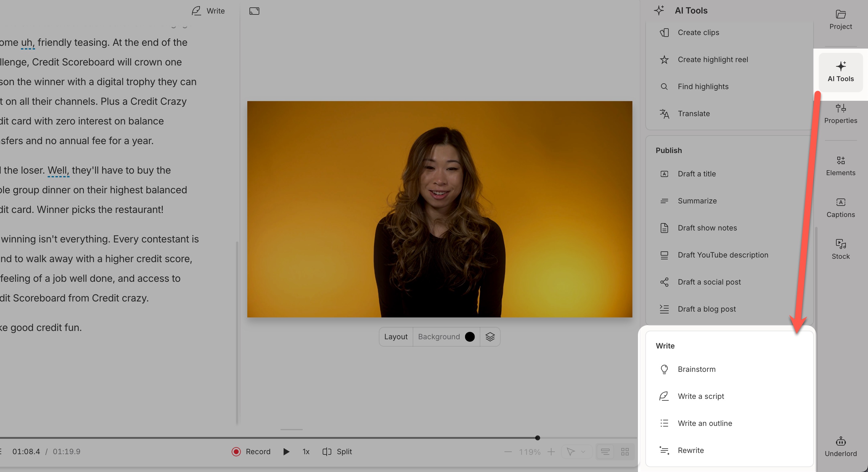This screenshot has width=868, height=472.
Task: Open the Elements sidebar panel
Action: click(840, 166)
